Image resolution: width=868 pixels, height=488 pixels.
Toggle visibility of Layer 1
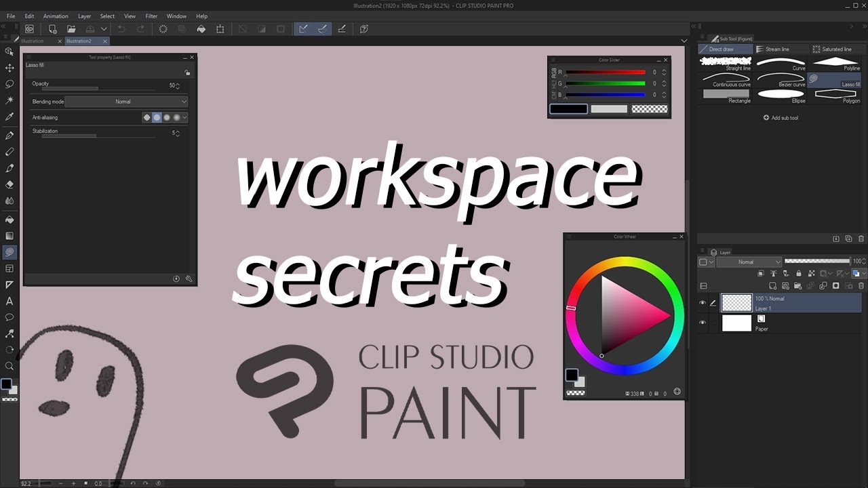click(703, 303)
